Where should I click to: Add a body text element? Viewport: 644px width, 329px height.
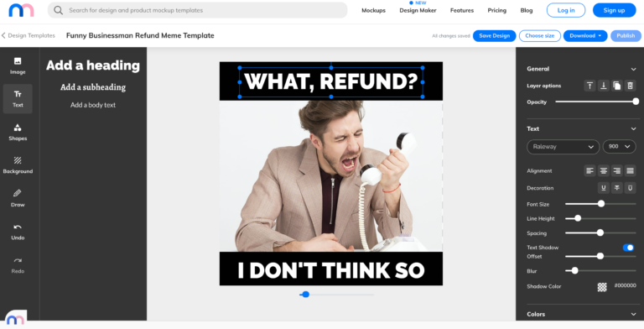(93, 105)
